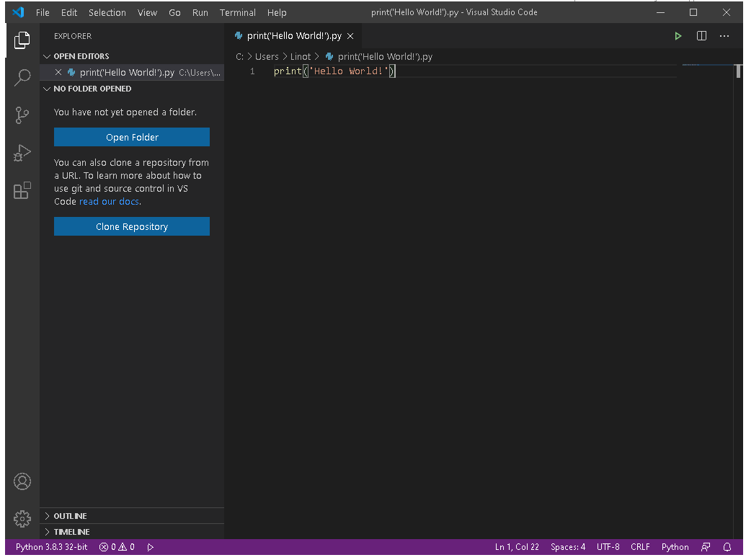The image size is (746, 560).
Task: Change encoding via UTF-8 indicator
Action: (608, 547)
